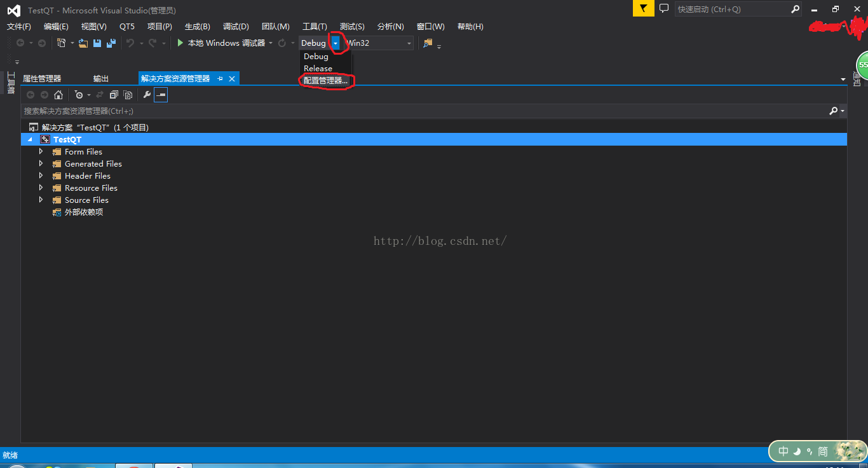This screenshot has height=468, width=868.
Task: Expand the Form Files folder
Action: point(41,151)
